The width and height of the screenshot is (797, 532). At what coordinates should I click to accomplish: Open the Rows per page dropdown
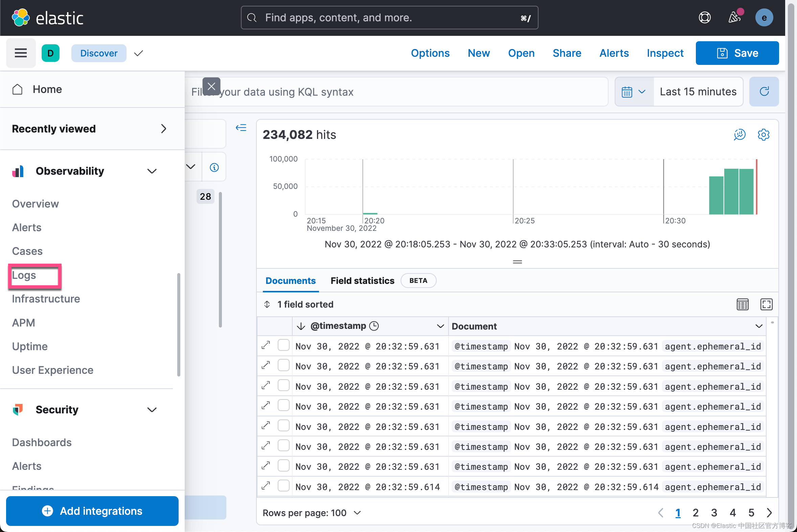point(312,513)
